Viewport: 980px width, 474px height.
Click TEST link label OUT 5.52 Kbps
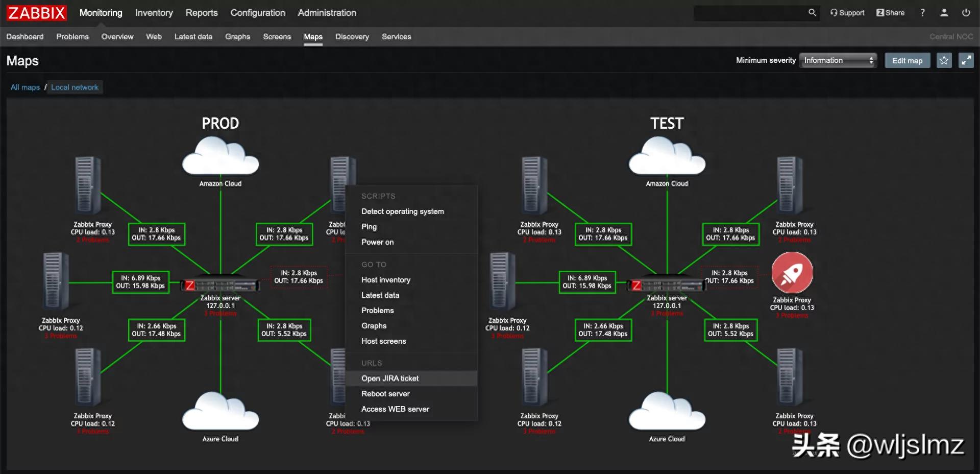730,330
